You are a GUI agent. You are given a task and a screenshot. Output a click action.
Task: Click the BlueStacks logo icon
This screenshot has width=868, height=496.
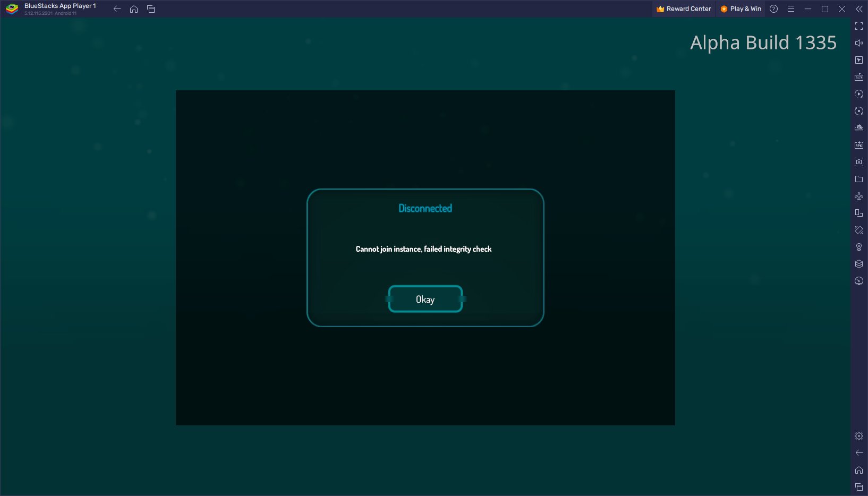coord(12,9)
